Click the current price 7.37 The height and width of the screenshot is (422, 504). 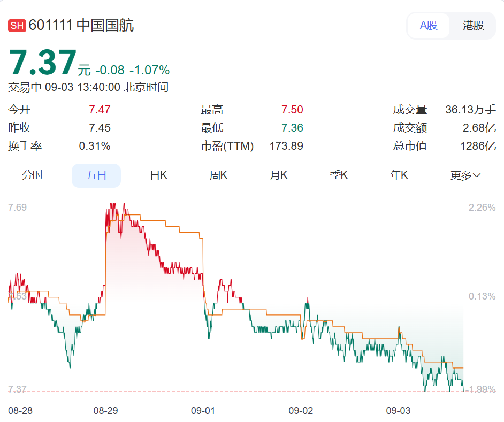(43, 63)
